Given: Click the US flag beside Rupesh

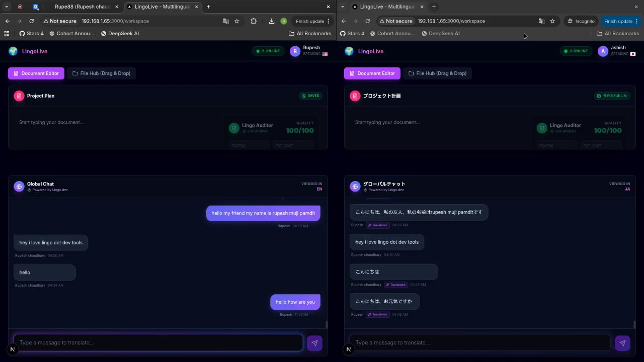Looking at the screenshot, I should (325, 54).
